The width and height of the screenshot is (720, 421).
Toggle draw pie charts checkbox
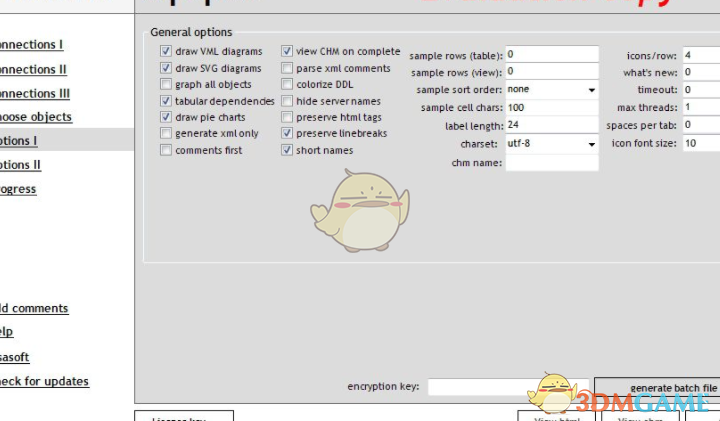click(x=166, y=117)
